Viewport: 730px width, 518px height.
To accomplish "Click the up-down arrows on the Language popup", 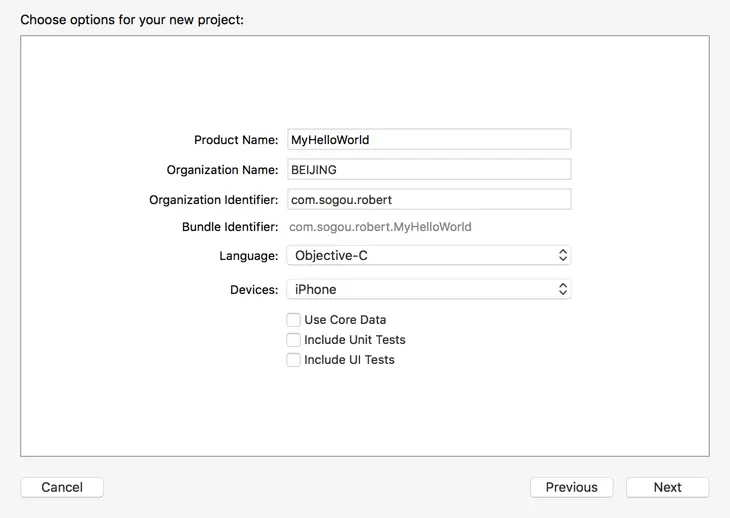I will pos(563,256).
